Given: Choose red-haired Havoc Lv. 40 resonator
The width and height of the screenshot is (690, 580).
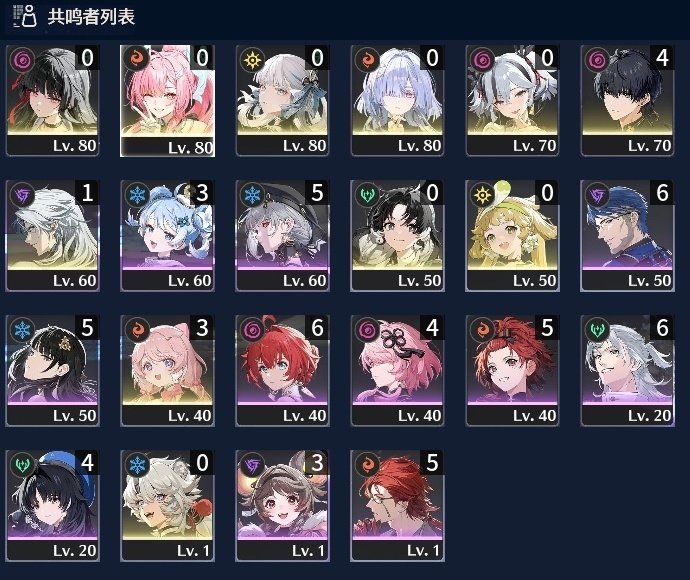Looking at the screenshot, I should [x=283, y=371].
